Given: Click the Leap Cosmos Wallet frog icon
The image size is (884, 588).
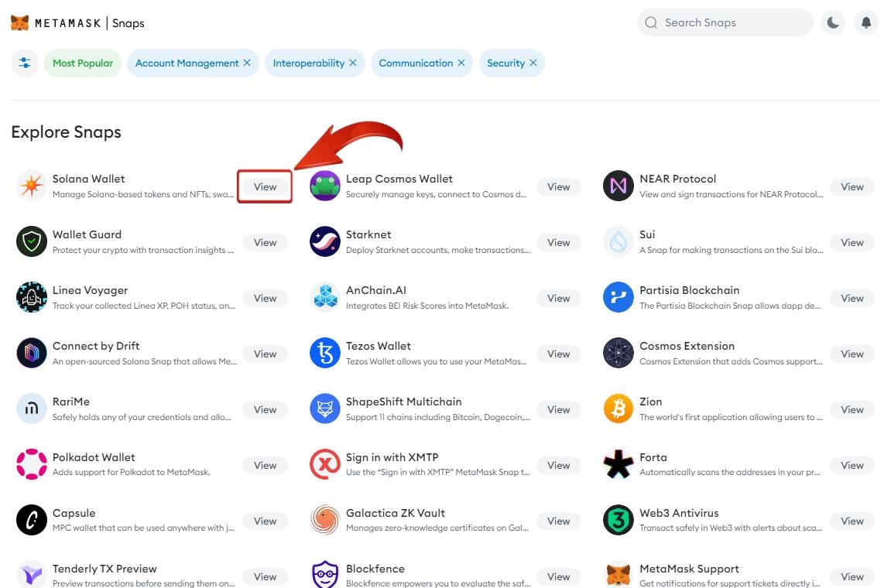Looking at the screenshot, I should (x=325, y=186).
